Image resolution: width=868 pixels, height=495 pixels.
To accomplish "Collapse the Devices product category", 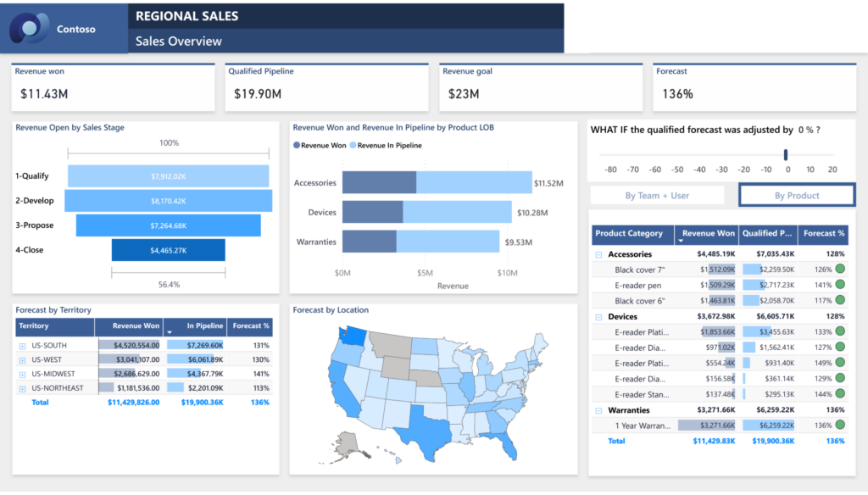I will [598, 317].
